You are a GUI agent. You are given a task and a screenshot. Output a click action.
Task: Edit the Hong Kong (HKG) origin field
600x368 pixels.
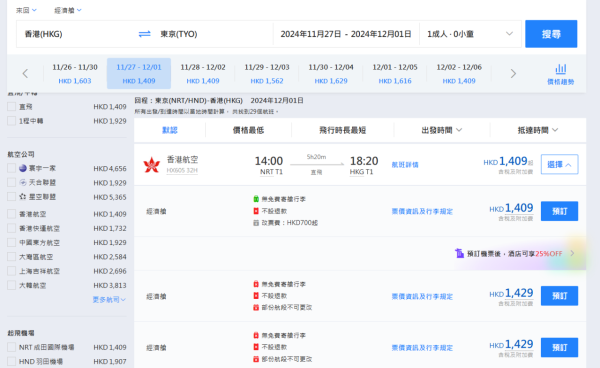[x=76, y=34]
